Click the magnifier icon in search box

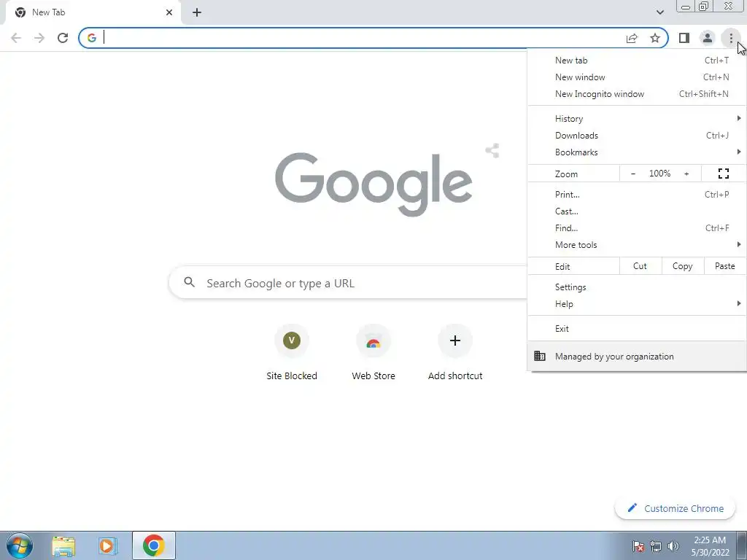189,282
